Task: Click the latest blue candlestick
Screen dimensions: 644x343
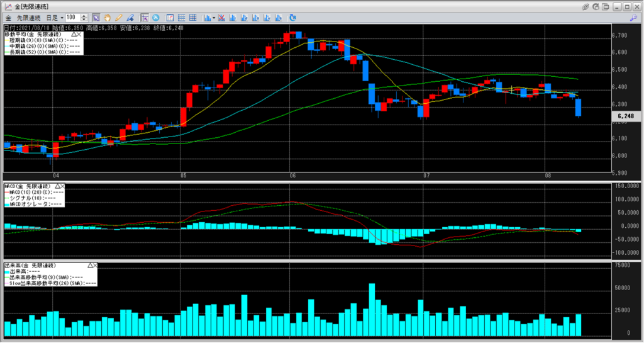Action: point(579,108)
